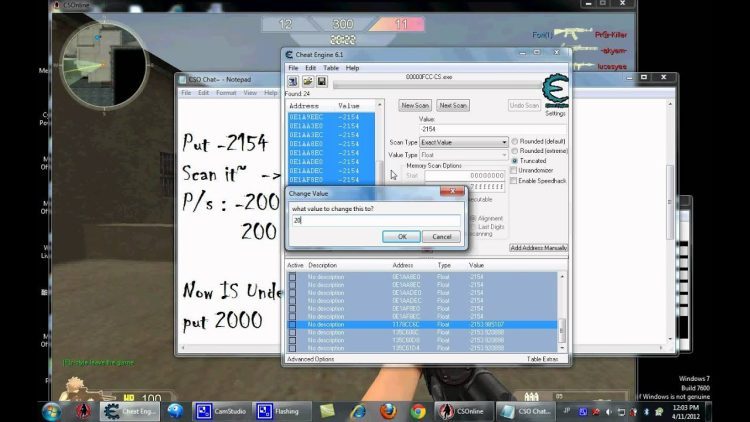The width and height of the screenshot is (750, 422).
Task: Tick Active box for address 0E1AA8E0 row
Action: coord(292,277)
